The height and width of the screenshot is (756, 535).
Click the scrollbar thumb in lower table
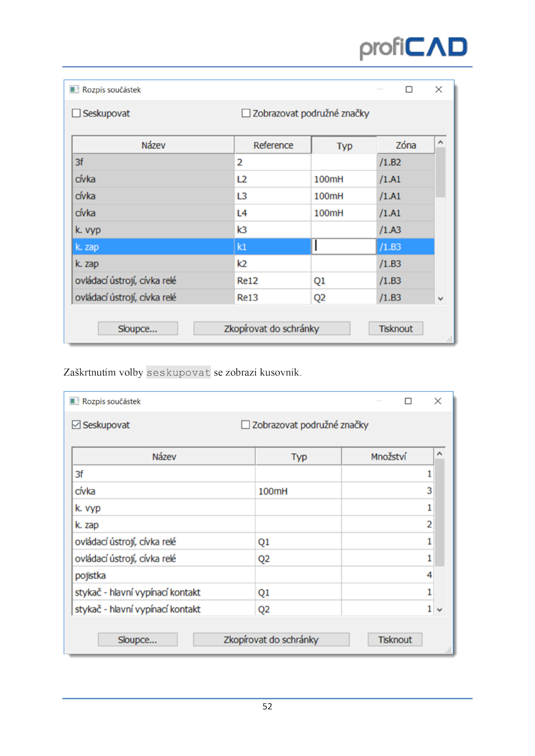point(440,513)
